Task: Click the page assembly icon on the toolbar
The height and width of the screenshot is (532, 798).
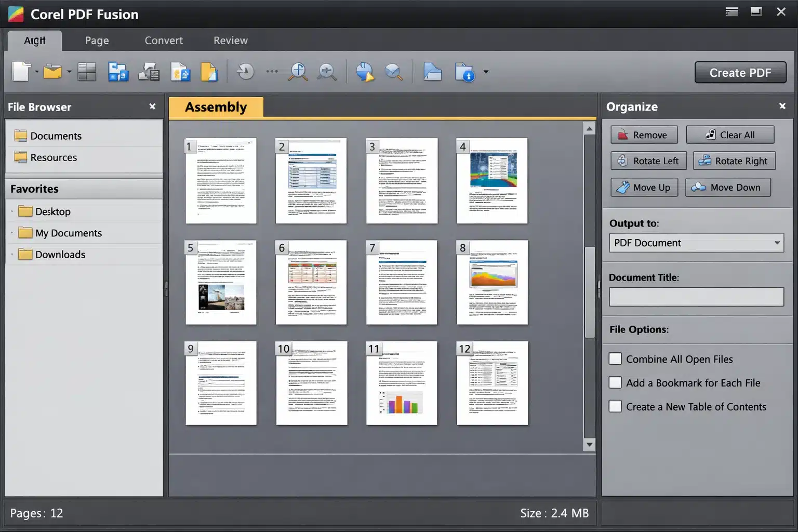Action: coord(118,72)
